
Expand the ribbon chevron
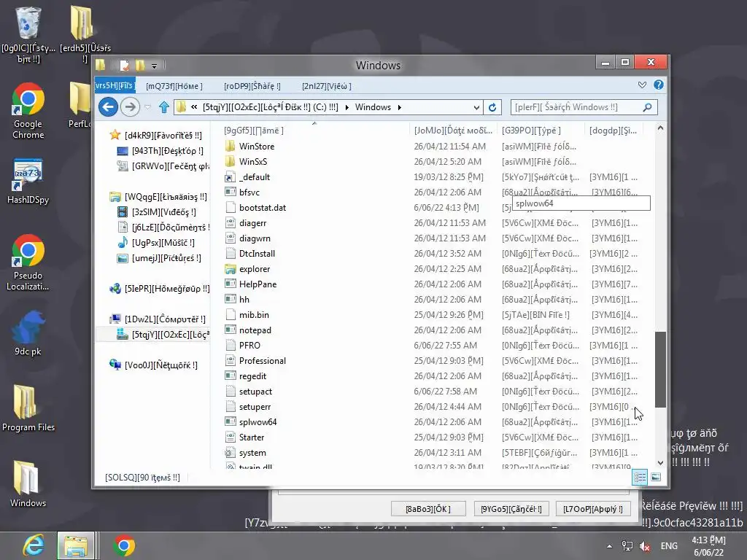point(642,85)
